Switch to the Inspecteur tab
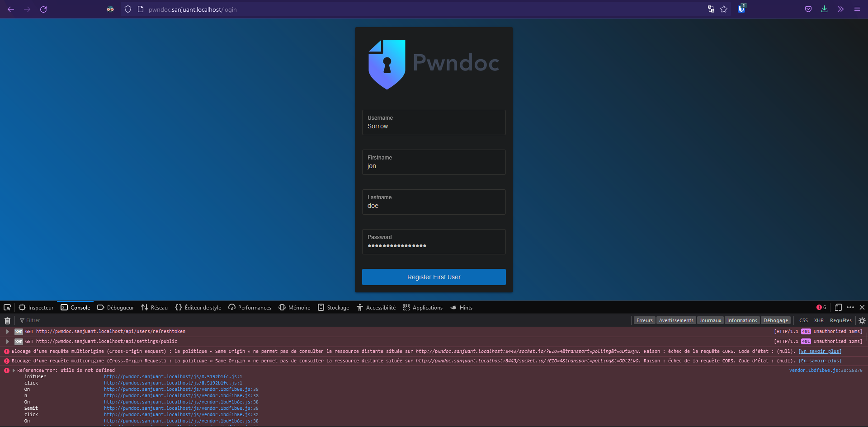This screenshot has height=427, width=868. click(x=36, y=307)
